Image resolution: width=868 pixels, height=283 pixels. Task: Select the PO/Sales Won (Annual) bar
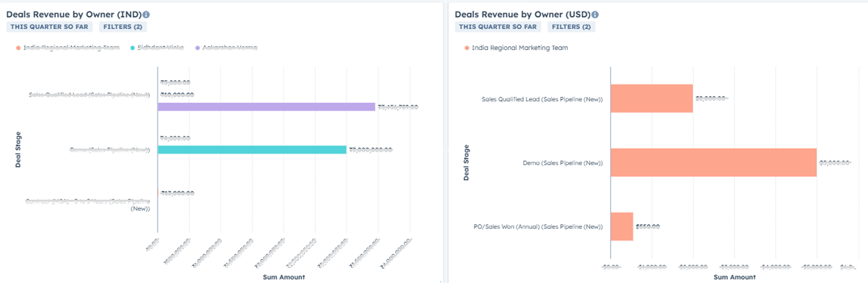(x=621, y=227)
